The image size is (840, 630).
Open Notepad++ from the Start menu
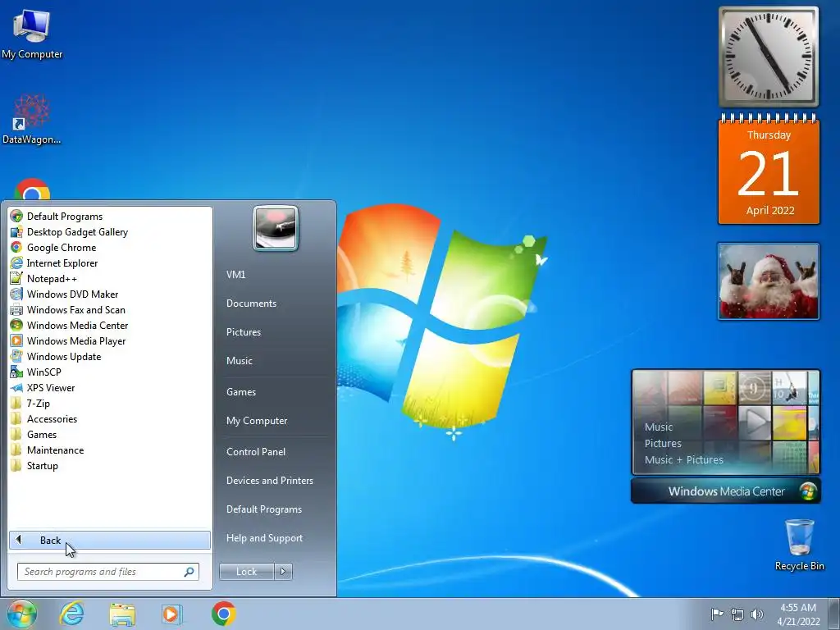pyautogui.click(x=52, y=279)
